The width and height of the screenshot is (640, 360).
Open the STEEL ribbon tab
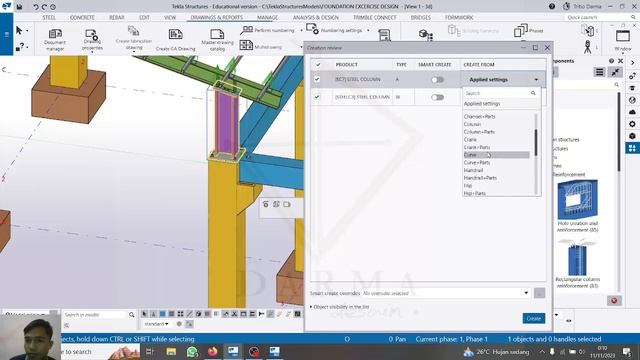click(49, 18)
